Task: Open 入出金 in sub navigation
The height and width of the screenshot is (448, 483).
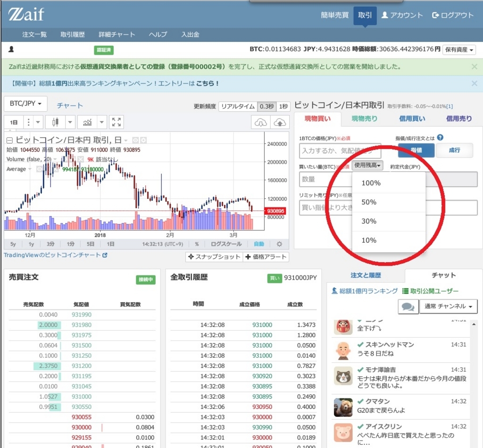Action: (x=190, y=34)
